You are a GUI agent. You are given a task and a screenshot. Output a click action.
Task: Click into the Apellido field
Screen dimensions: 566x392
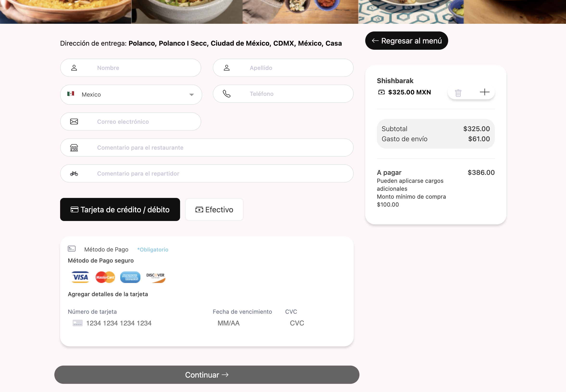(x=295, y=68)
